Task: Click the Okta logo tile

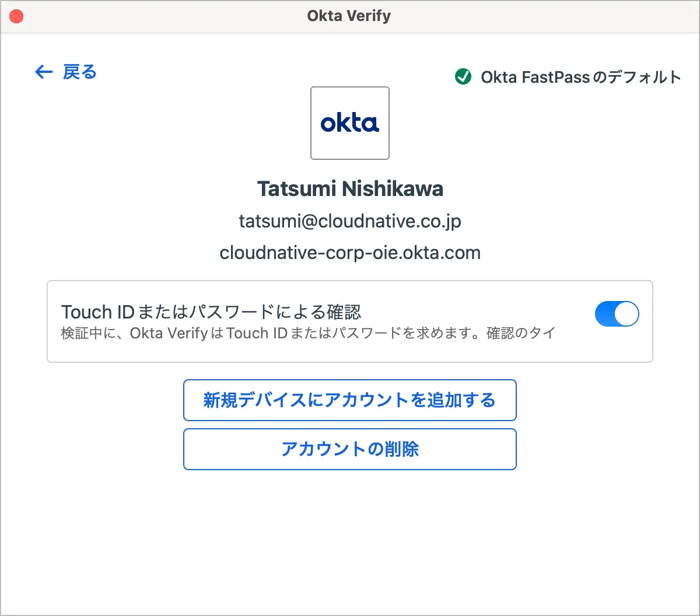Action: pyautogui.click(x=350, y=123)
